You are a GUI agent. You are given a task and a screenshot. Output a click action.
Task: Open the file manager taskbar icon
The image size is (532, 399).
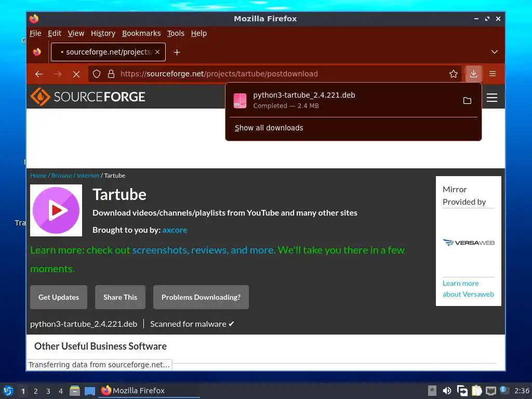tap(75, 391)
